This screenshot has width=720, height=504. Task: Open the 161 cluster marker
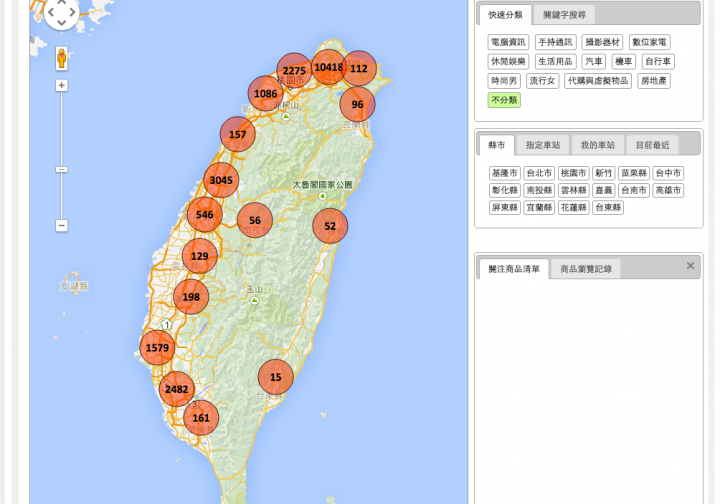(x=201, y=418)
